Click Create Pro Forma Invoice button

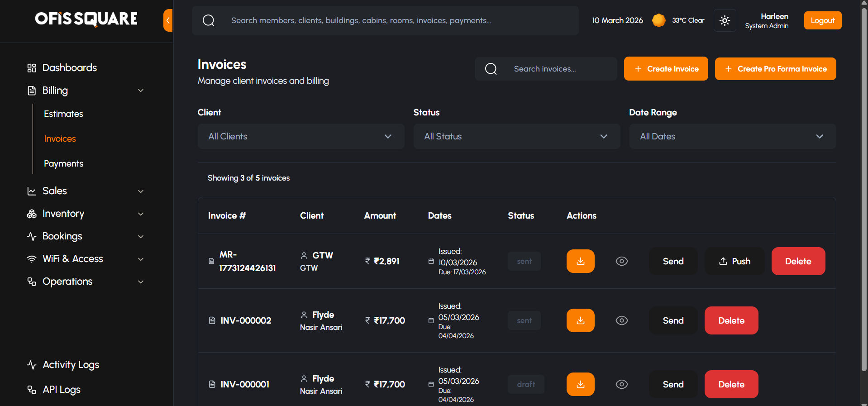coord(776,69)
